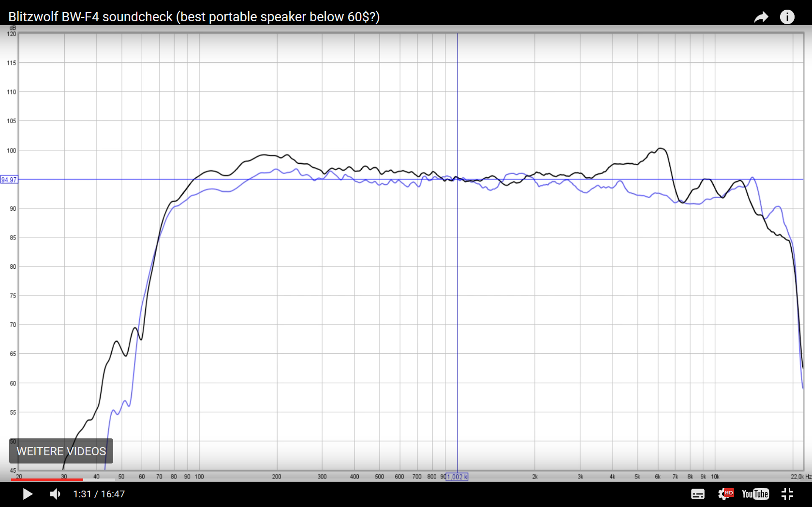
Task: Click the 1:31 / 16:47 time display
Action: [99, 494]
